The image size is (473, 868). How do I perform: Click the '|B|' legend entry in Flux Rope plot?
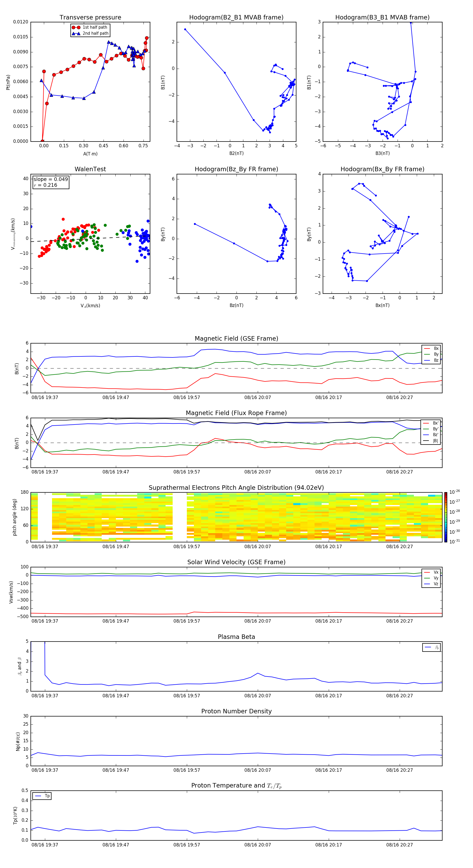(x=431, y=441)
